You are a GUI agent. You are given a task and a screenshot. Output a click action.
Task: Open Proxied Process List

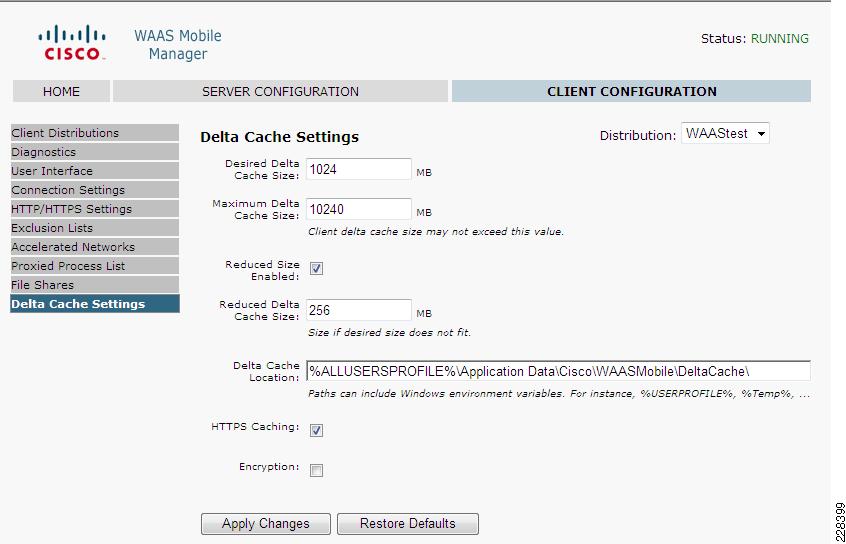click(94, 266)
